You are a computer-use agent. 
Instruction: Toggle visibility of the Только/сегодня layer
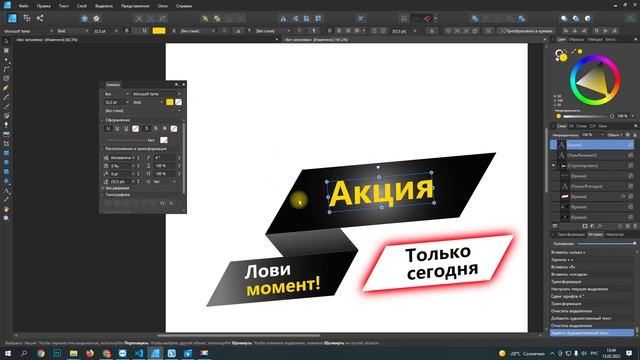[x=631, y=186]
